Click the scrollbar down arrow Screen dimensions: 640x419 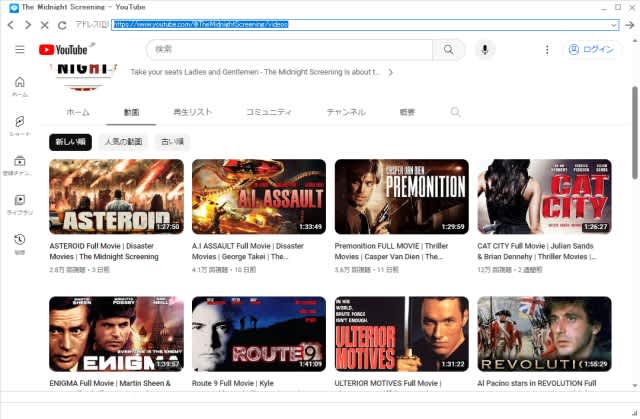(635, 385)
